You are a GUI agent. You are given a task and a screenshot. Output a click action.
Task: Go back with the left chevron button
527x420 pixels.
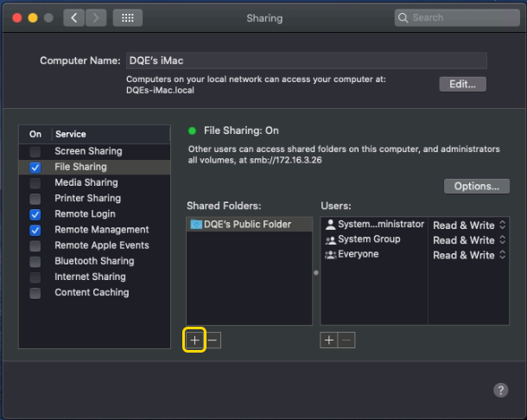pos(74,18)
